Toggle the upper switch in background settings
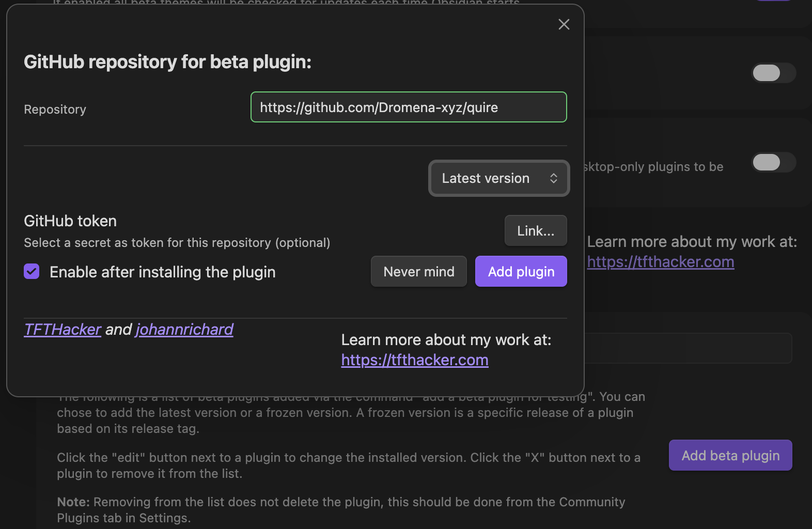Screen dimensions: 812x529 (x=773, y=73)
